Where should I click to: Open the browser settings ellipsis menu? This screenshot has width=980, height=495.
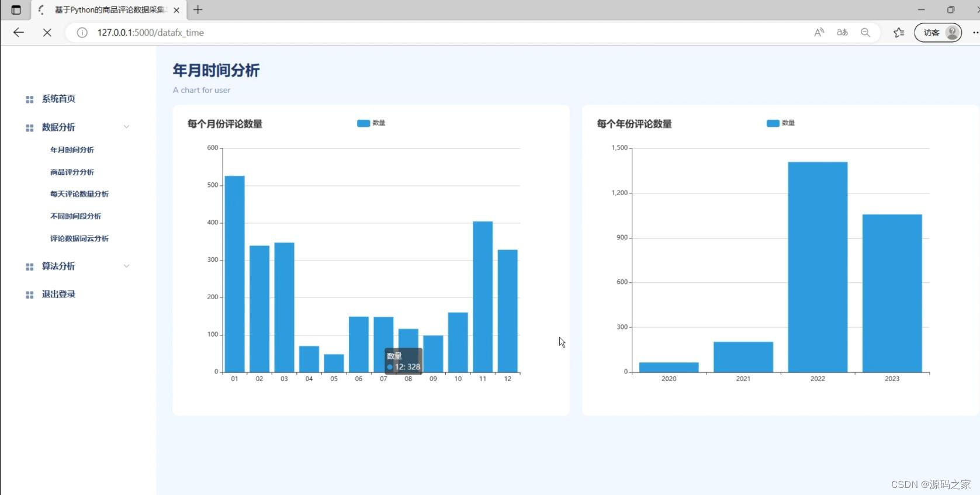coord(975,33)
